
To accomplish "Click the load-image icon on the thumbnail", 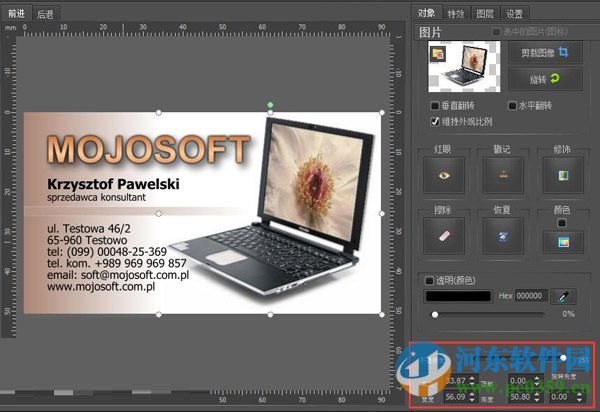I will point(438,54).
